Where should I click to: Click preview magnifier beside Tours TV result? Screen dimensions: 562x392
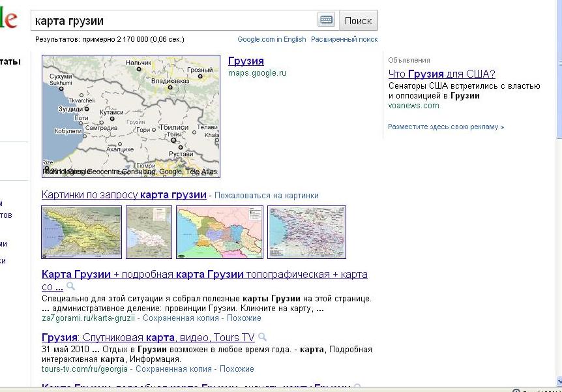click(262, 337)
